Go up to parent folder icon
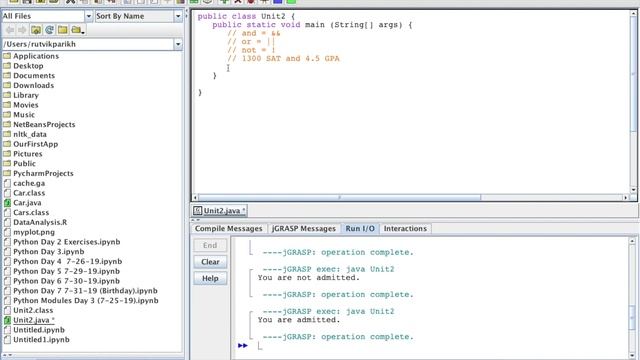The height and width of the screenshot is (360, 640). click(x=36, y=30)
